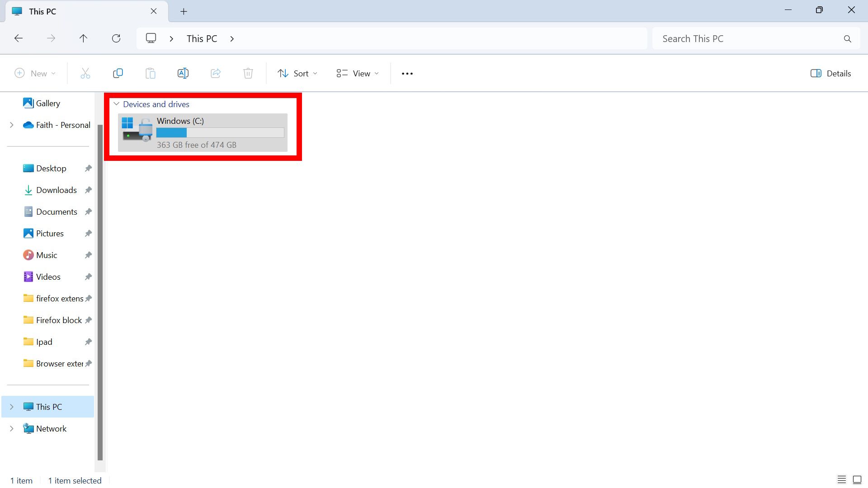
Task: Click the Cut icon in toolbar
Action: click(85, 73)
